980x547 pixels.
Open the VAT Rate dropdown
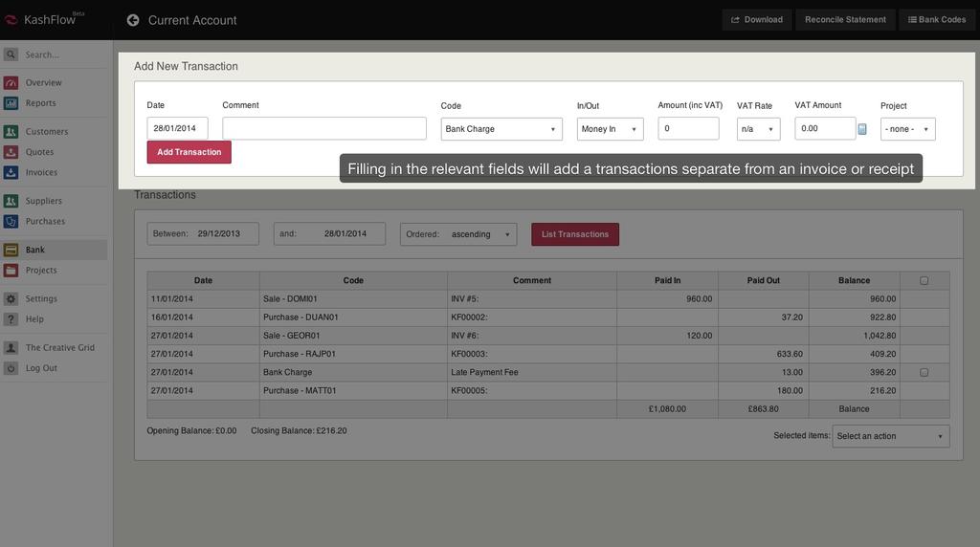[758, 129]
